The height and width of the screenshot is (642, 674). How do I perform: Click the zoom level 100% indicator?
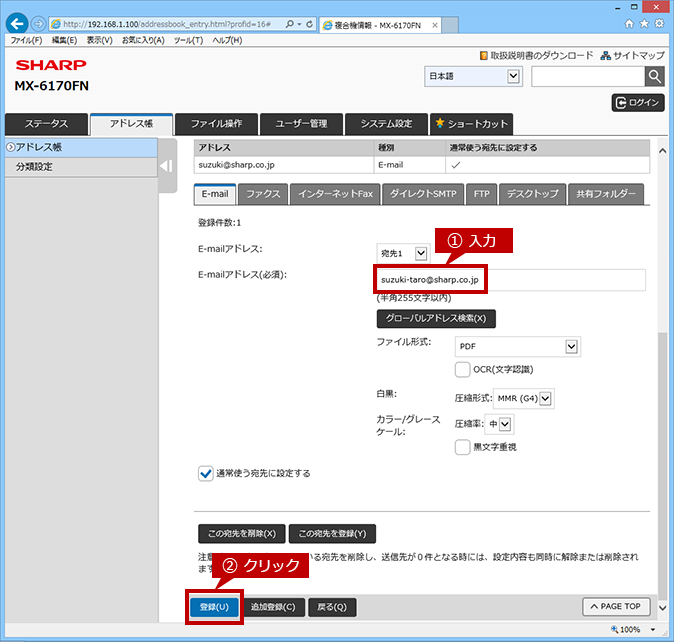click(625, 630)
